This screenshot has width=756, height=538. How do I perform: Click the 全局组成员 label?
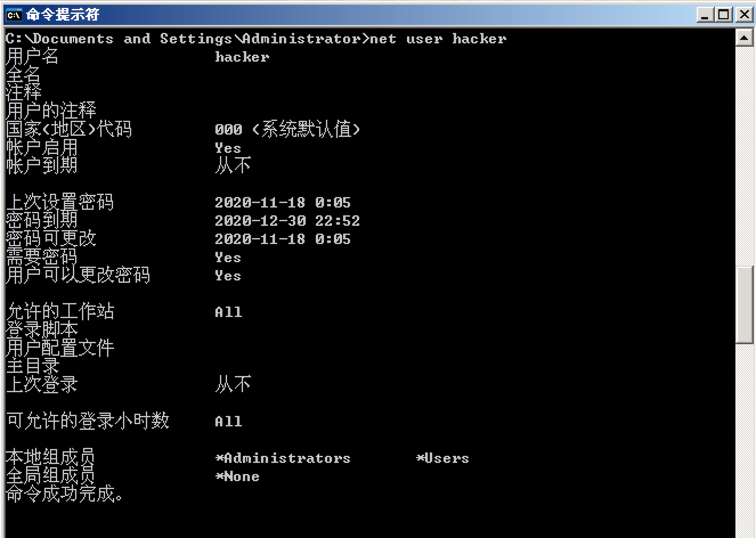51,476
